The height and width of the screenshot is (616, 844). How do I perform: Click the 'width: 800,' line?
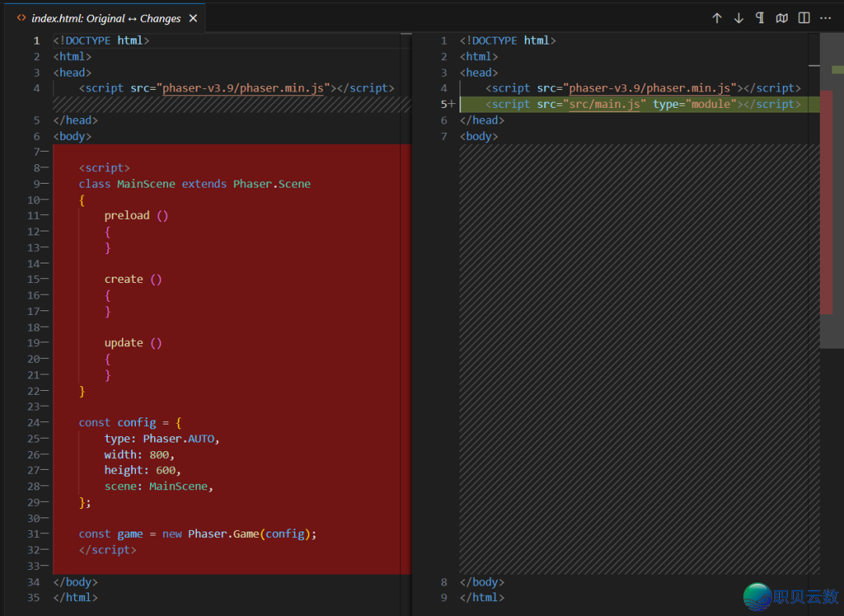pos(139,455)
